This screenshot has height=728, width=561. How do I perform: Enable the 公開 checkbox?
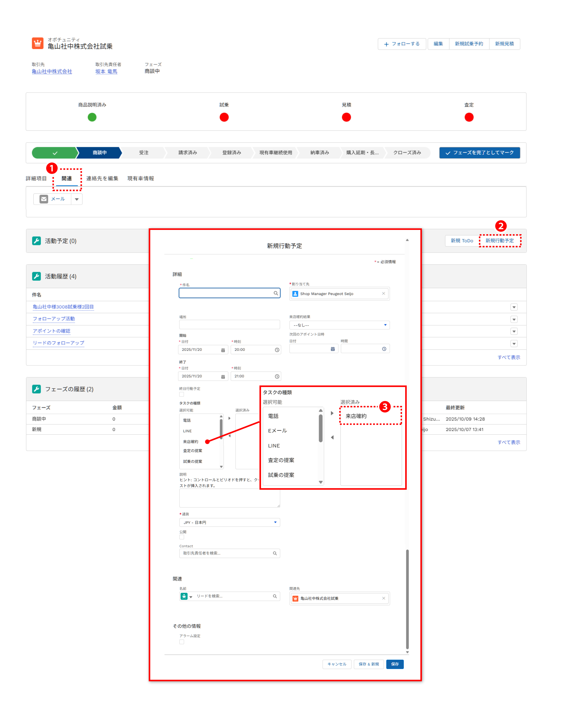point(181,537)
